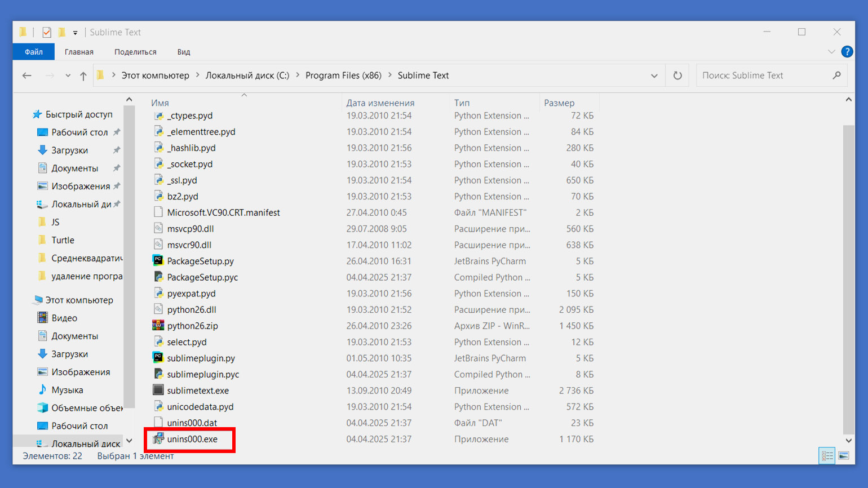
Task: Click the forward navigation arrow
Action: tap(50, 76)
